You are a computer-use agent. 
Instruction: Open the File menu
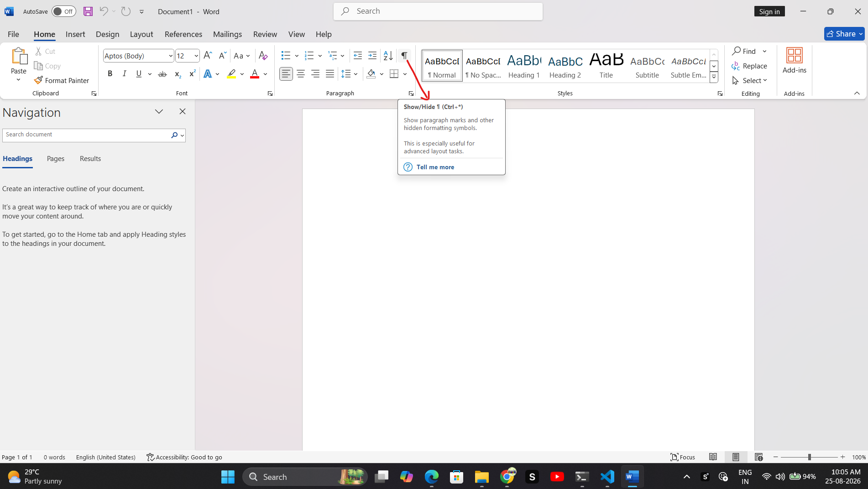13,34
